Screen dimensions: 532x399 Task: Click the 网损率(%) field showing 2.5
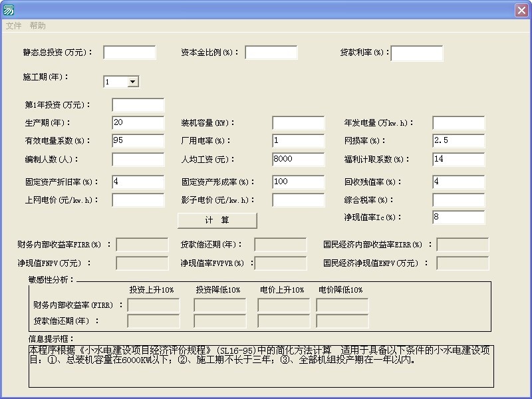pyautogui.click(x=458, y=141)
